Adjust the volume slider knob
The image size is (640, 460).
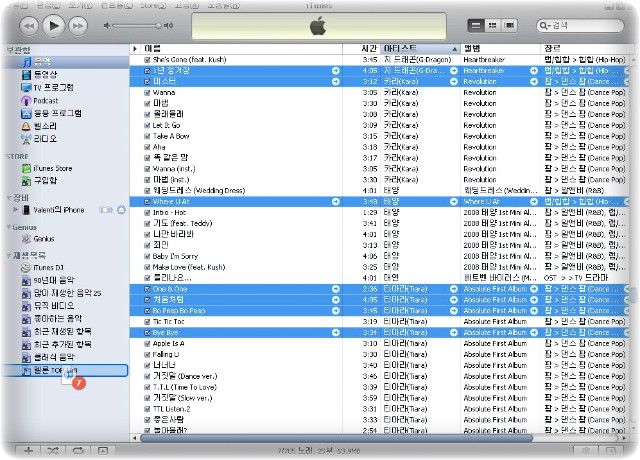tap(158, 26)
